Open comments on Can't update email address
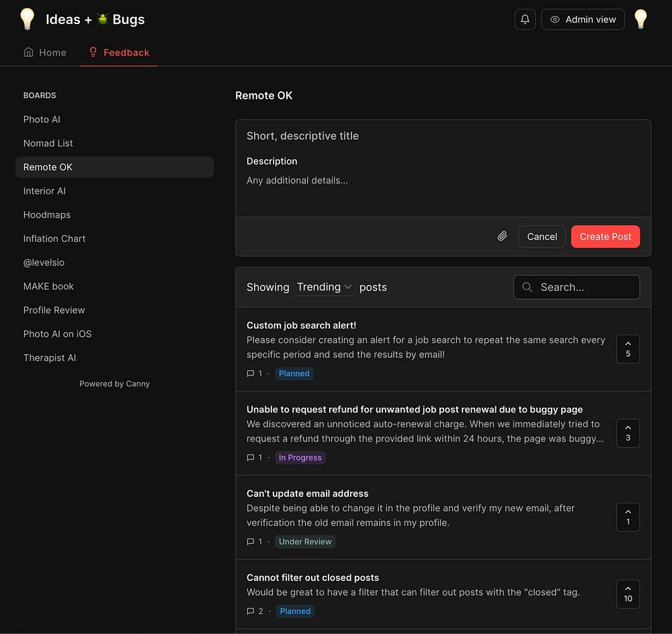The image size is (672, 634). coord(255,541)
